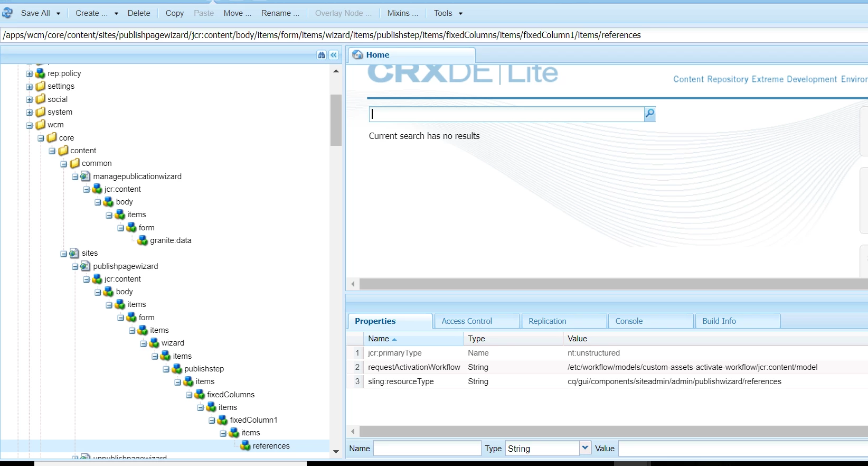868x466 pixels.
Task: Click the new property Value input field
Action: (743, 449)
